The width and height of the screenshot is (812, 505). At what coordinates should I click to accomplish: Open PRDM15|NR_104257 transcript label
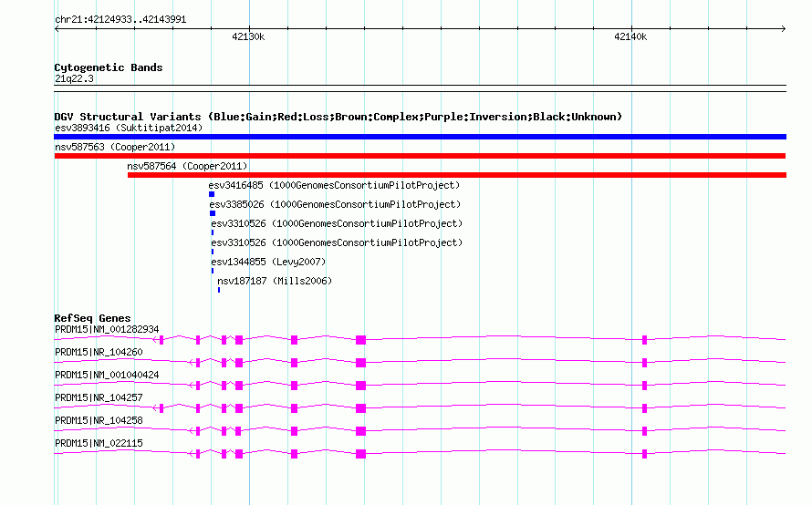(99, 397)
